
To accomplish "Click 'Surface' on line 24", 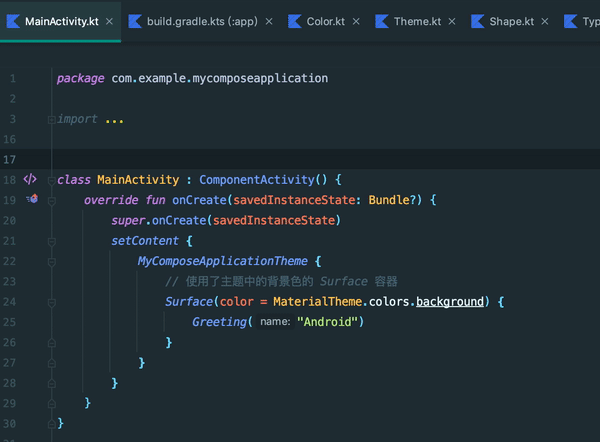I will tap(189, 302).
